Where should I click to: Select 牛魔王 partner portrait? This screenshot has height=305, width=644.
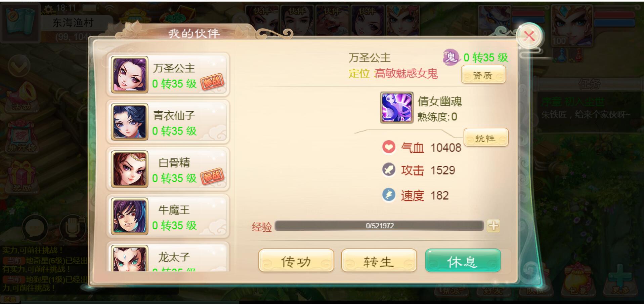pos(130,216)
